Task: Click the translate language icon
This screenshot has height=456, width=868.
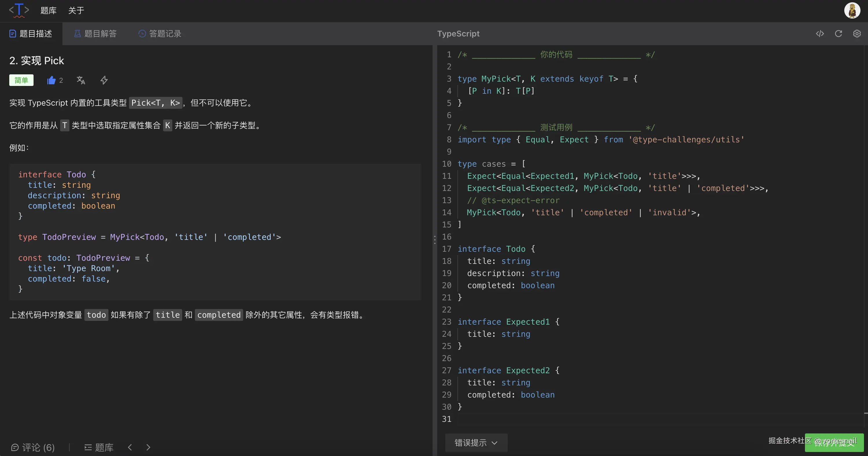Action: (81, 80)
